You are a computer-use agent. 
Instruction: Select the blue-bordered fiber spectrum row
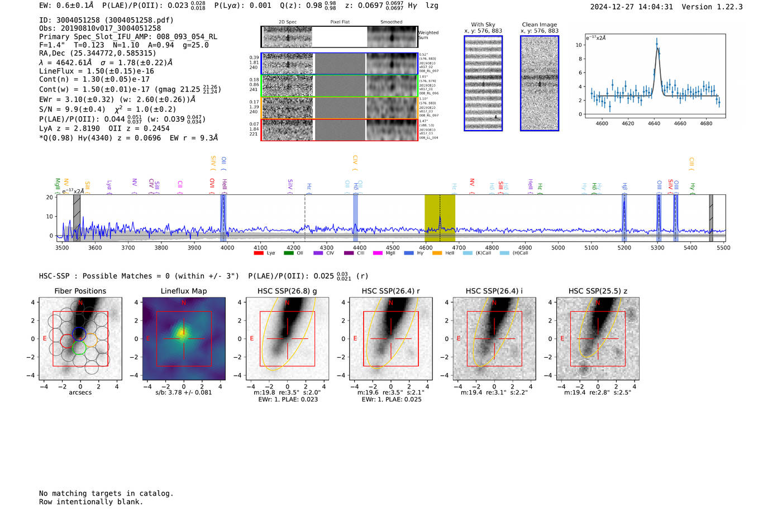[x=340, y=64]
